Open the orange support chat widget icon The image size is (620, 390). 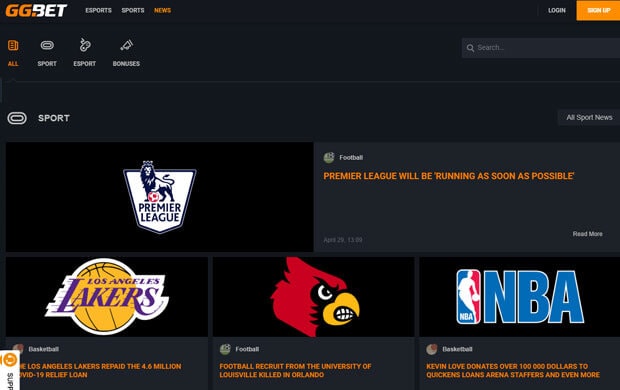click(x=9, y=360)
